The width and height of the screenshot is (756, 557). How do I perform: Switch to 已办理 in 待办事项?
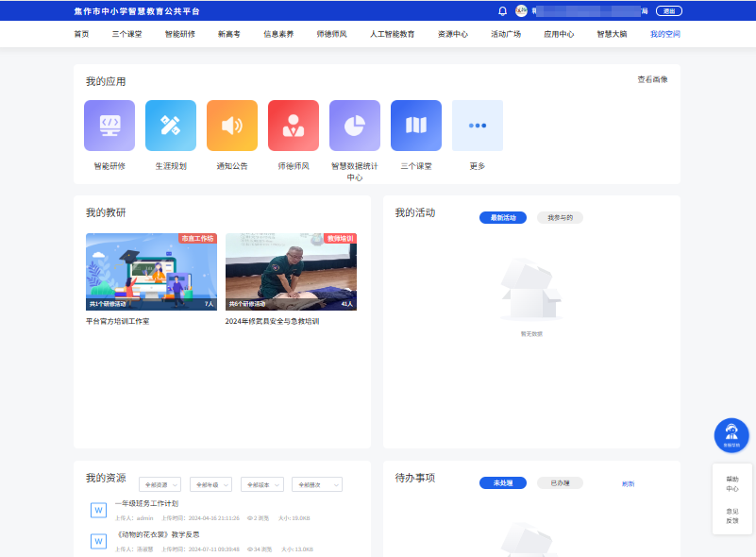pos(560,483)
